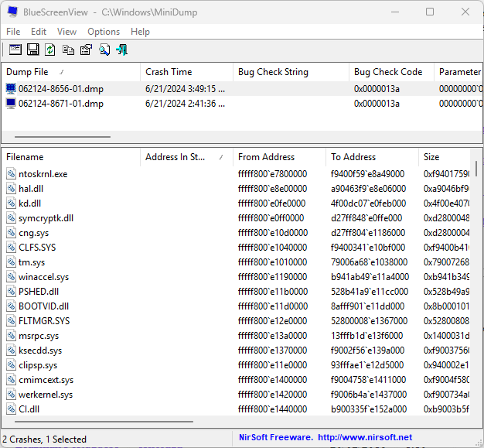Open the Properties toolbar icon
This screenshot has height=448, width=484.
pyautogui.click(x=86, y=50)
